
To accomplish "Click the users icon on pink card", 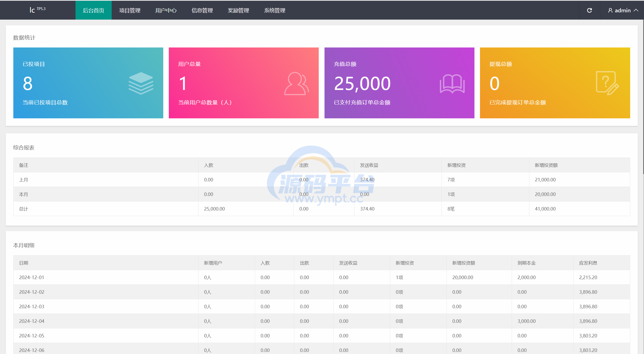I will [x=296, y=84].
